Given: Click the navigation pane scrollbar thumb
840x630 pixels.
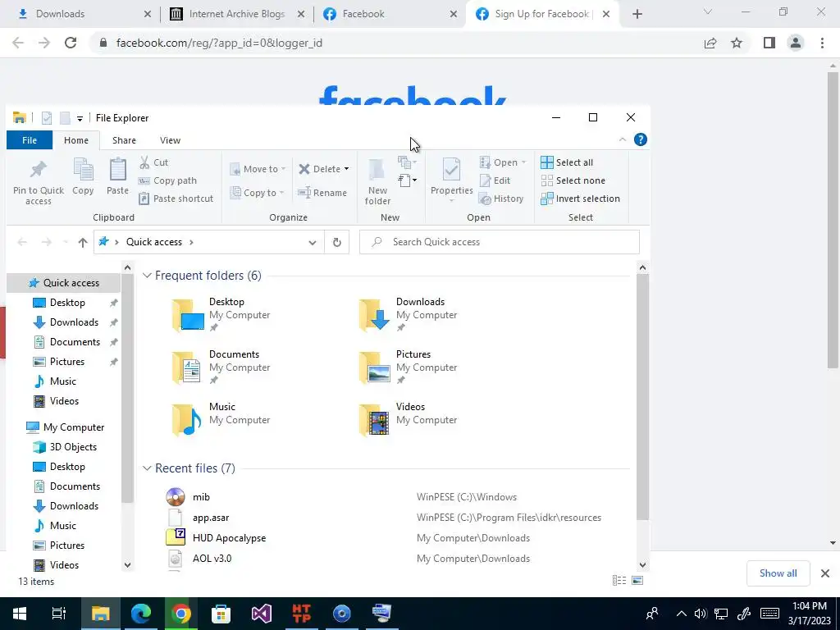Looking at the screenshot, I should 127,388.
